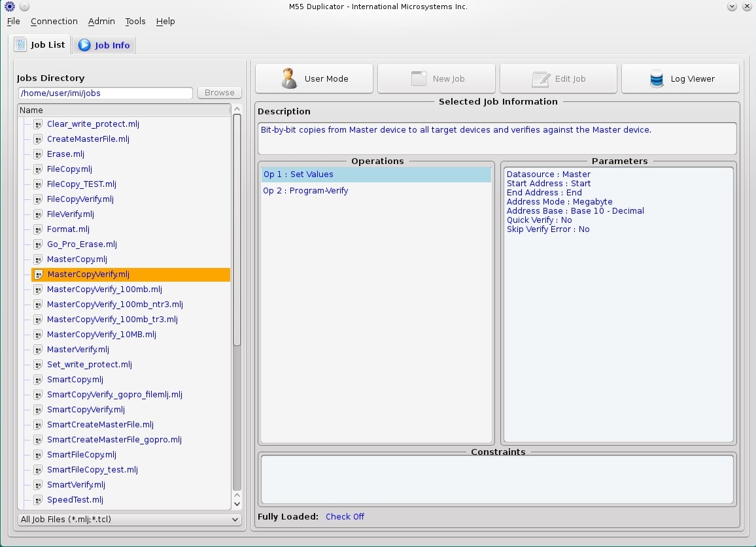
Task: Open the All Job Files filter dropdown
Action: pos(129,520)
